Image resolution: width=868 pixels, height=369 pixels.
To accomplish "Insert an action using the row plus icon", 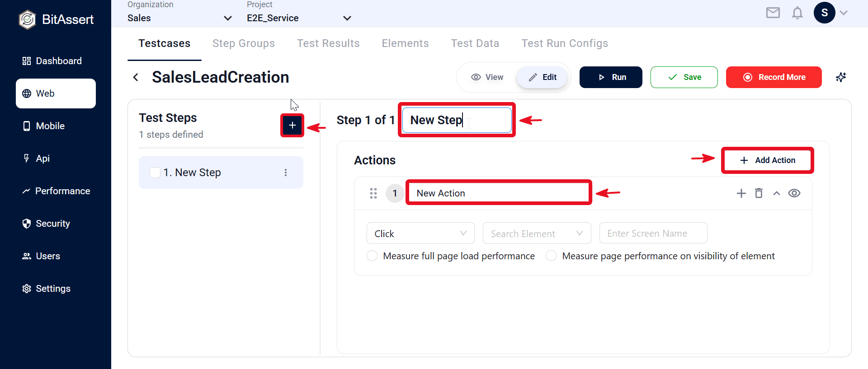I will coord(741,193).
